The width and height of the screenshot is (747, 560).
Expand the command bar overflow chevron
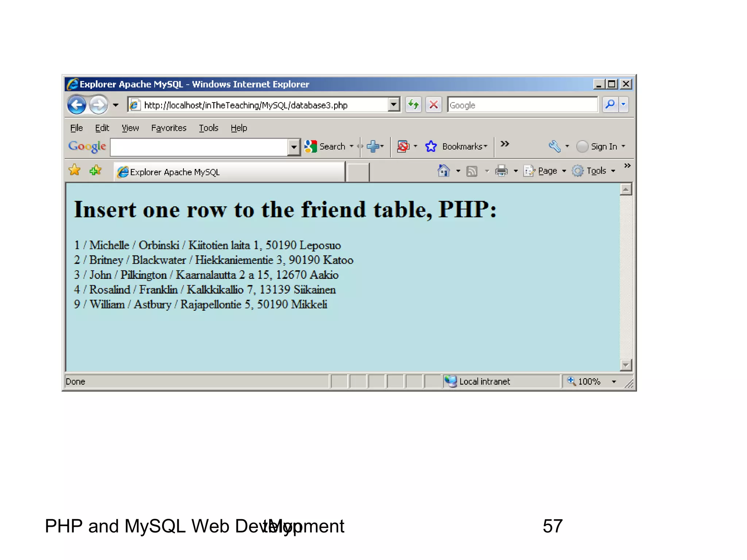(x=627, y=166)
